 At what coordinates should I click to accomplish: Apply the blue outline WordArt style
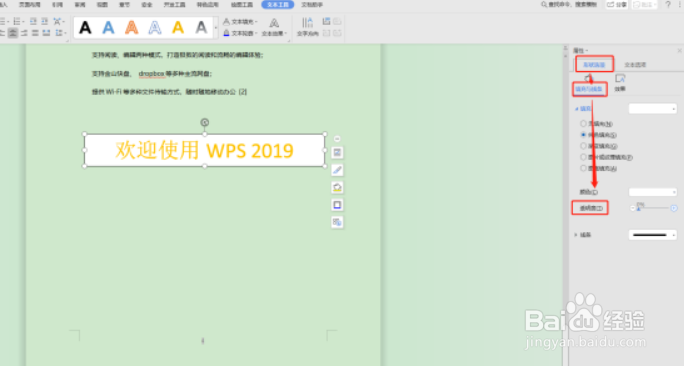[x=154, y=28]
